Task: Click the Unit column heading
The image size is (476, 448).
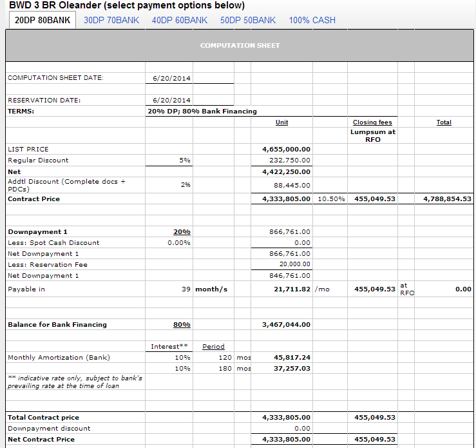Action: tap(281, 122)
